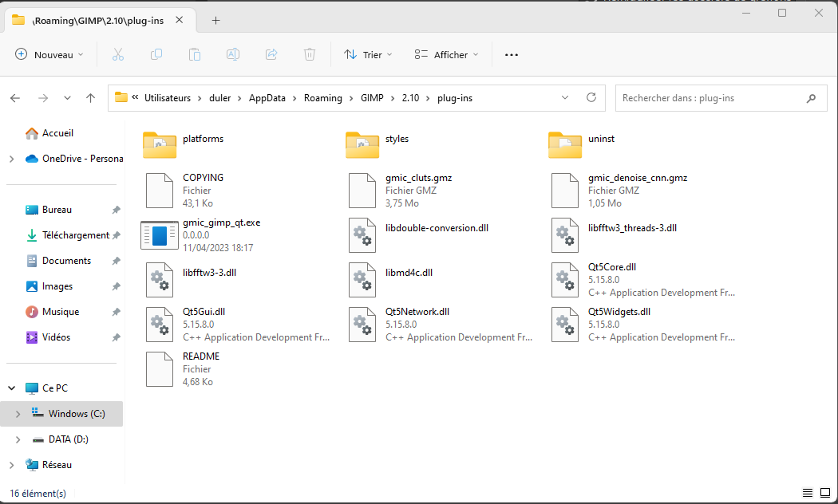Click the Share icon in toolbar
The image size is (838, 504).
(x=271, y=55)
